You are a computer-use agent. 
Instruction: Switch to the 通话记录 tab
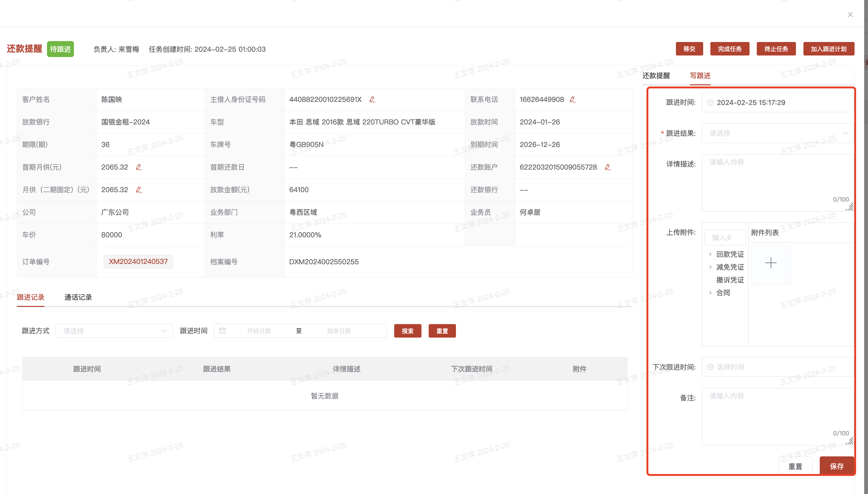78,297
